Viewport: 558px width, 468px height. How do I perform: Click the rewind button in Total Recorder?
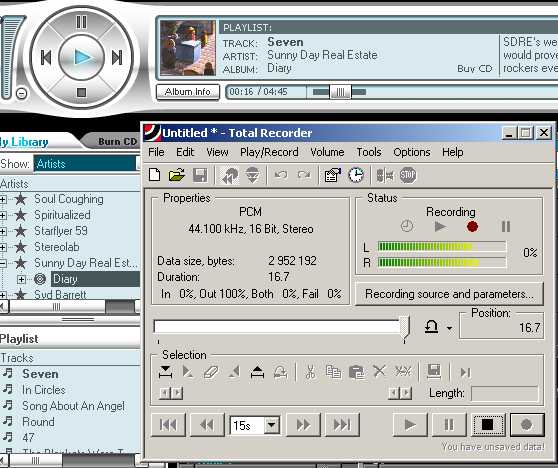click(x=207, y=425)
